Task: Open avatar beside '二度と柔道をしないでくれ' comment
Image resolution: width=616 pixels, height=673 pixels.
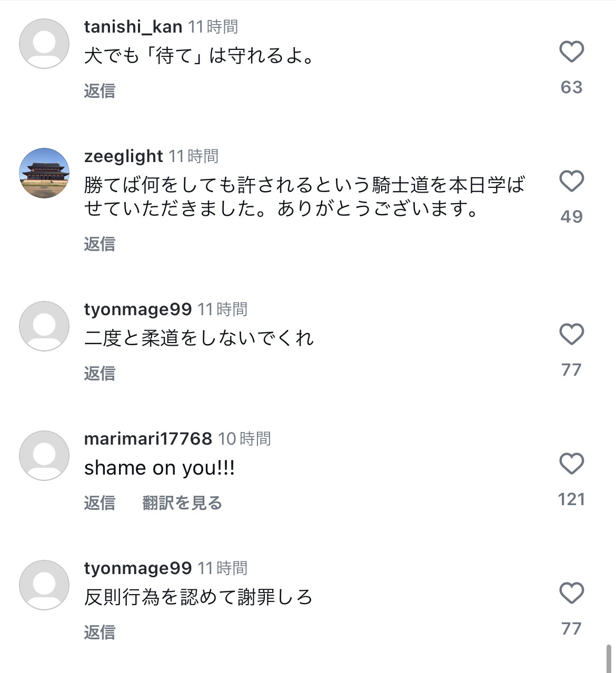Action: 44,326
